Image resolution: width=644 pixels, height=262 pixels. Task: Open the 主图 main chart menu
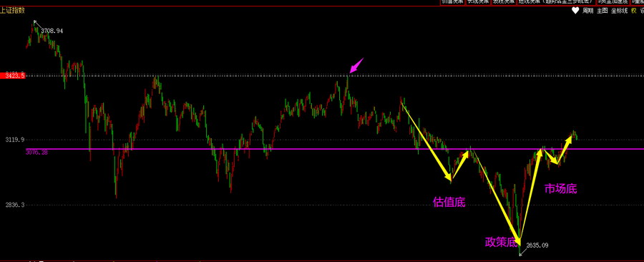click(602, 11)
